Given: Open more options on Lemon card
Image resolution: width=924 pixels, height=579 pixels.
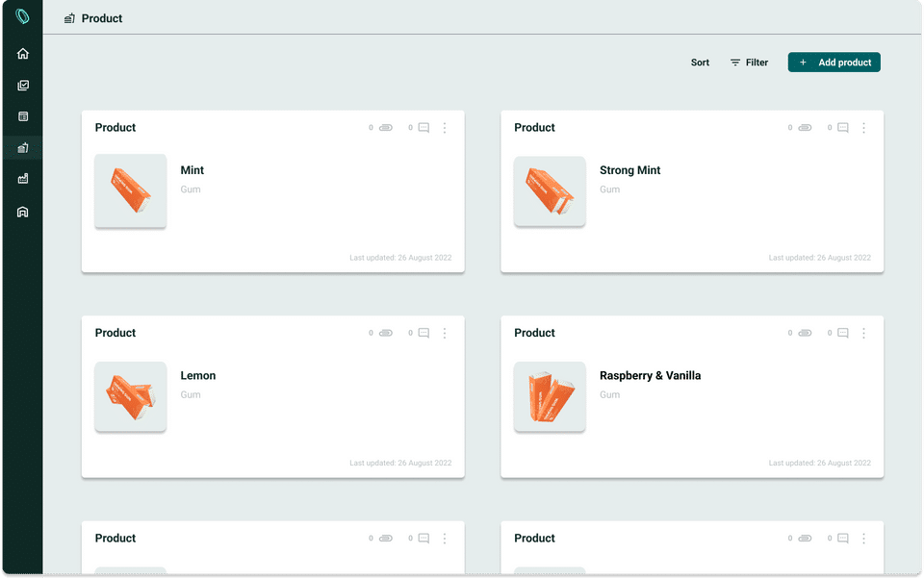Looking at the screenshot, I should pos(445,334).
